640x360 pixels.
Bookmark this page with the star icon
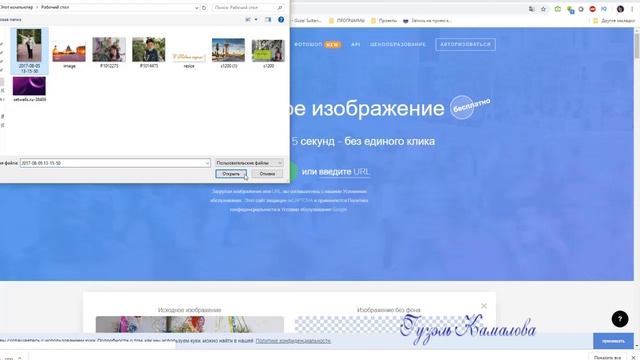click(x=543, y=9)
